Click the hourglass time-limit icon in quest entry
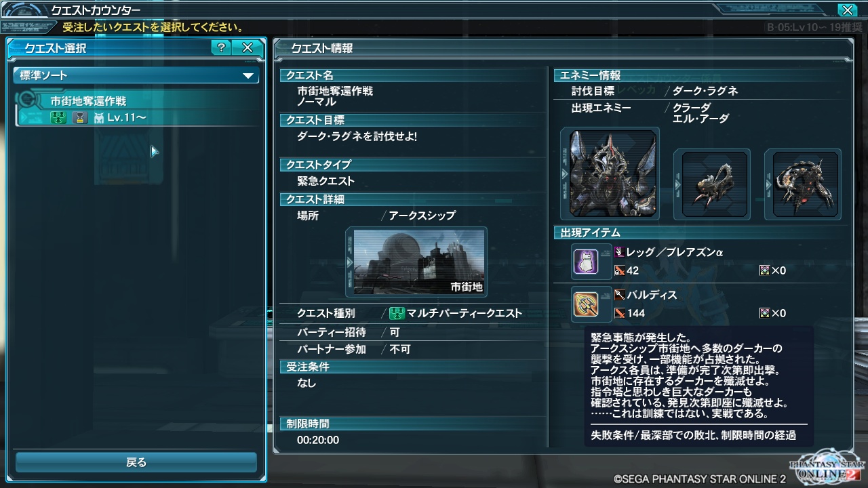The image size is (868, 488). pyautogui.click(x=80, y=118)
